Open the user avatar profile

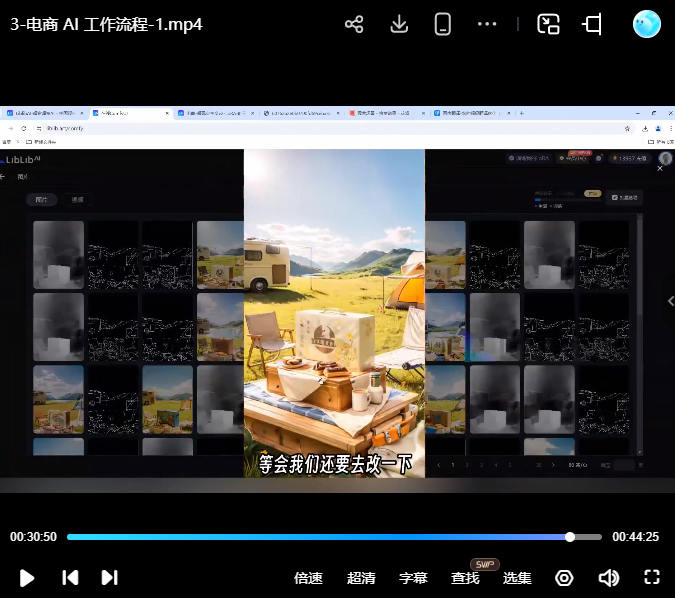pos(647,24)
